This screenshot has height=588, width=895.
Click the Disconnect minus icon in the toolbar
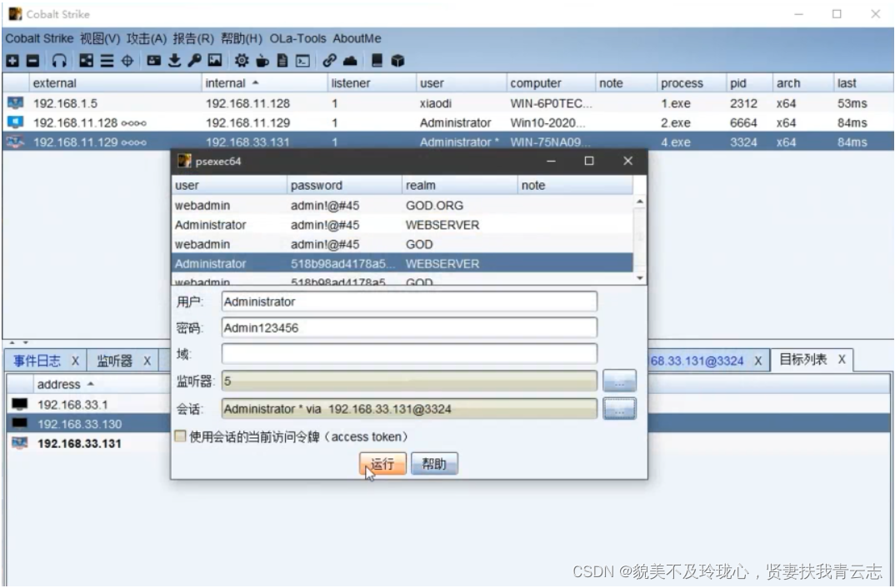coord(33,61)
